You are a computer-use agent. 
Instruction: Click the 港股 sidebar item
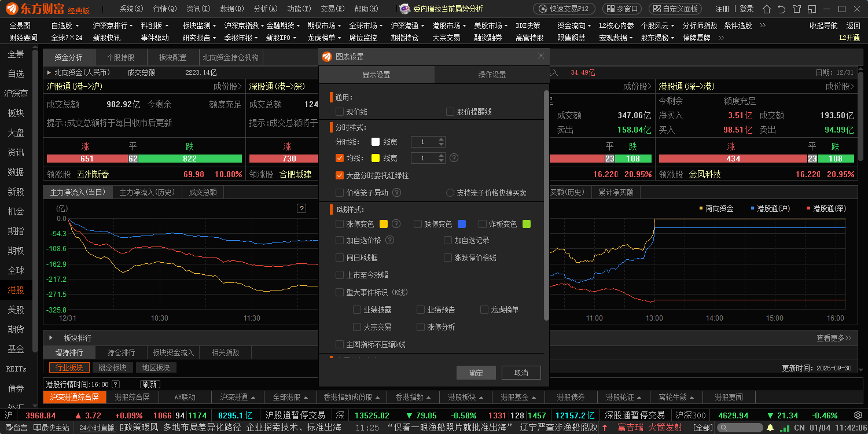pyautogui.click(x=16, y=290)
